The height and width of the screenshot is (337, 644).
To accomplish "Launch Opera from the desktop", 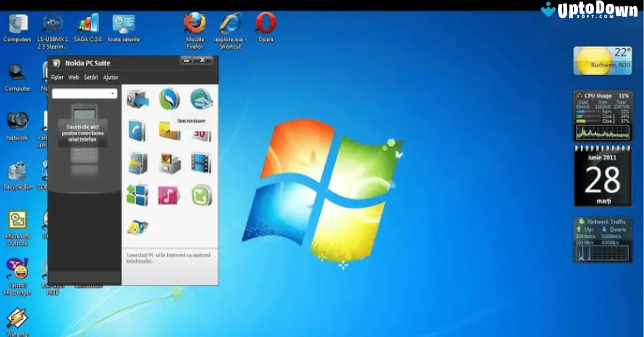I will pos(264,24).
